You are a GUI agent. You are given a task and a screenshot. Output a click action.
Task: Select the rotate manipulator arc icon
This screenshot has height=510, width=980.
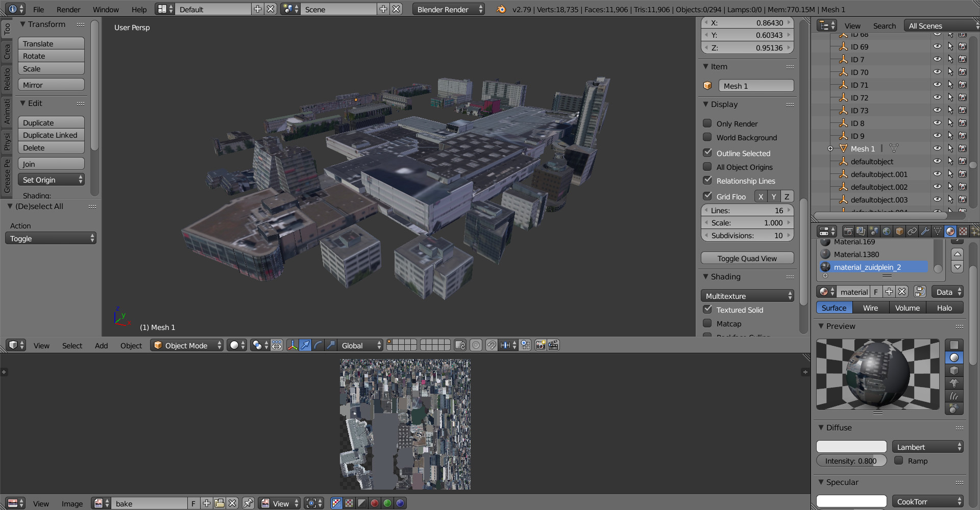click(x=317, y=345)
